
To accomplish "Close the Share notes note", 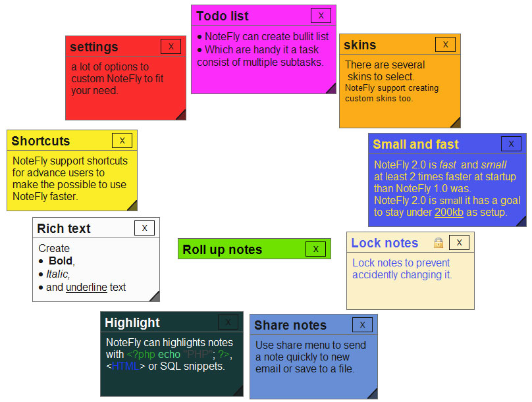I will [x=362, y=324].
